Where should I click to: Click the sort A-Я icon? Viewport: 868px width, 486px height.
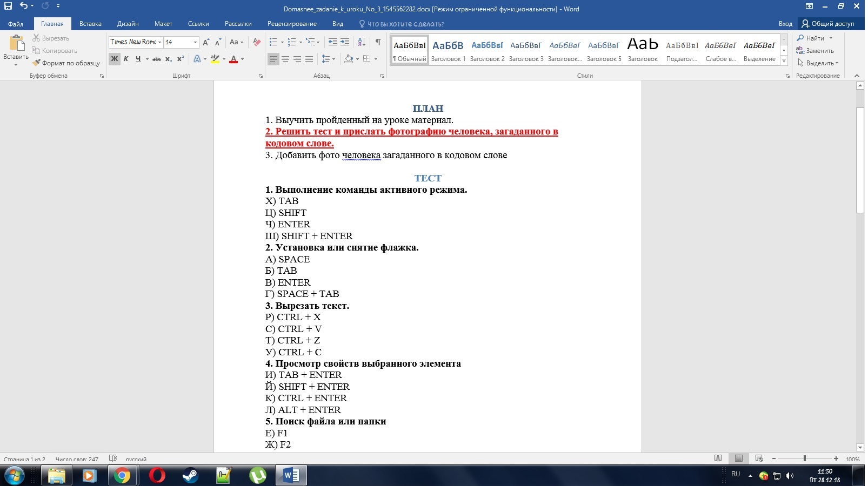pos(362,42)
